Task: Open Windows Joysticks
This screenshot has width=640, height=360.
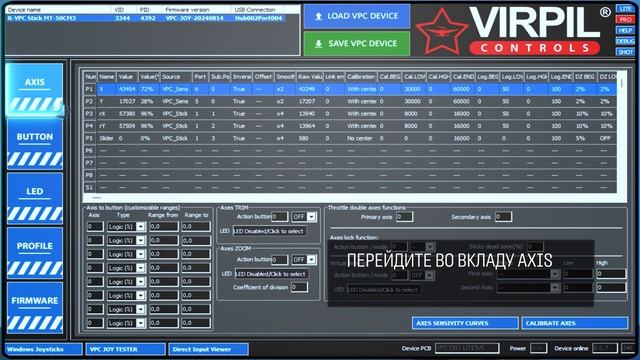Action: pos(44,349)
